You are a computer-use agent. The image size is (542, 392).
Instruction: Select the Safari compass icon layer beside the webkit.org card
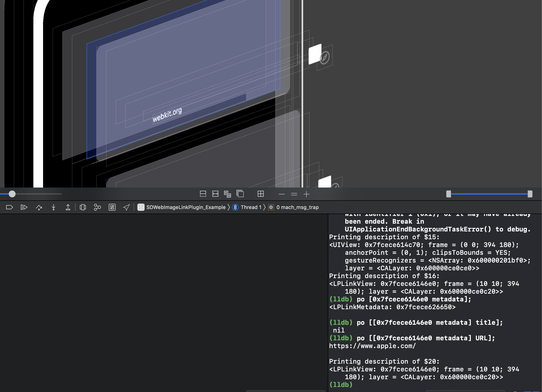tap(325, 58)
